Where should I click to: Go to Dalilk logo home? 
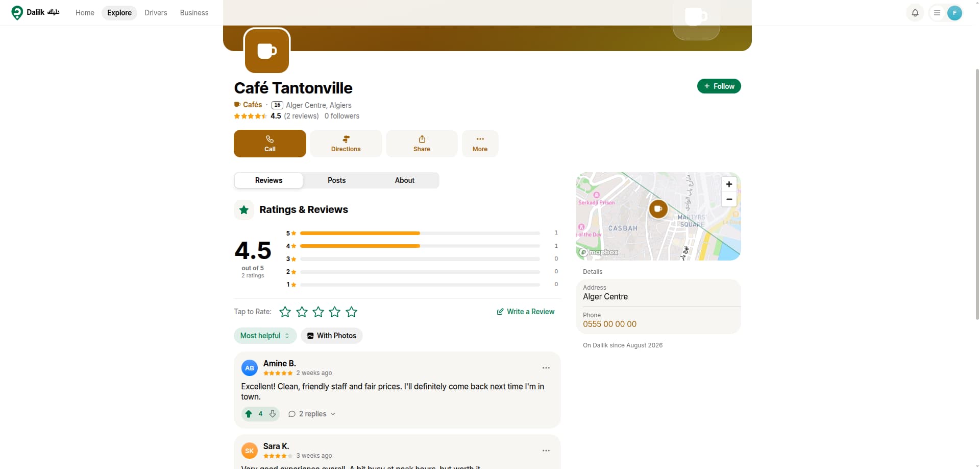tap(36, 12)
